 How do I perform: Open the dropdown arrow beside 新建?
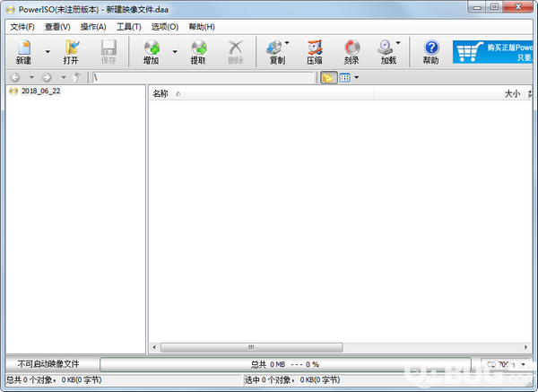tap(48, 52)
